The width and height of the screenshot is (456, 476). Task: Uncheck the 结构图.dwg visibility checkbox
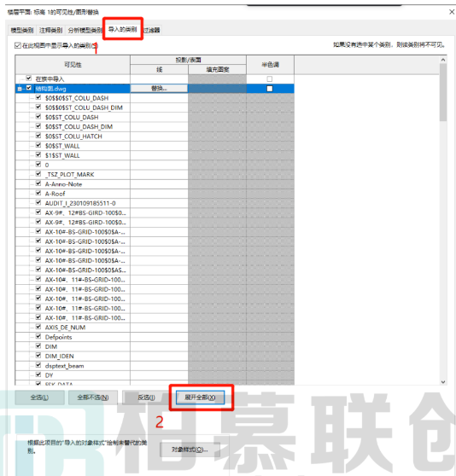coord(28,88)
